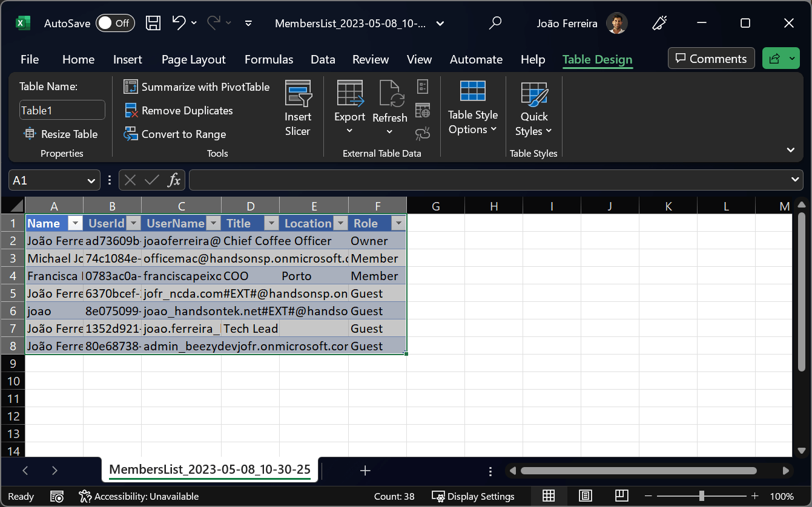
Task: Click the zoom slider handle
Action: 701,496
